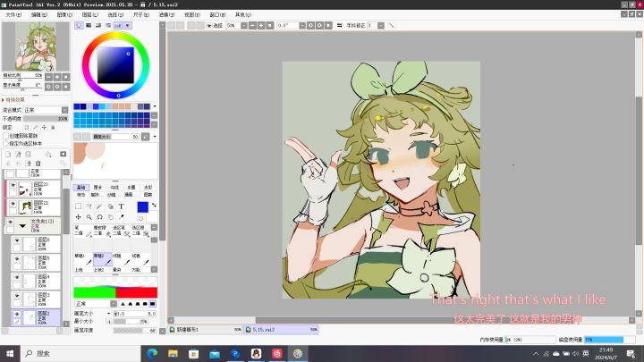Zoom in navigator with plus button
Screen dimensions: 644x362
(x=57, y=77)
